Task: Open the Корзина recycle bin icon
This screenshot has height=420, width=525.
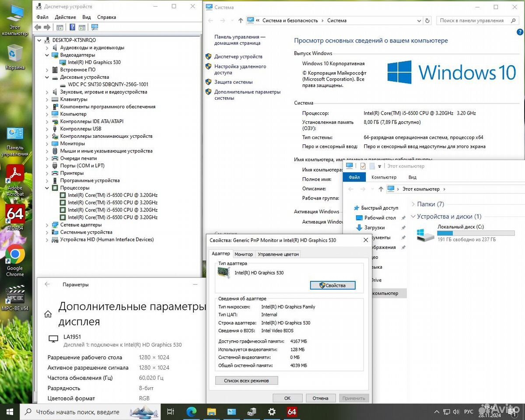Action: coord(15,57)
